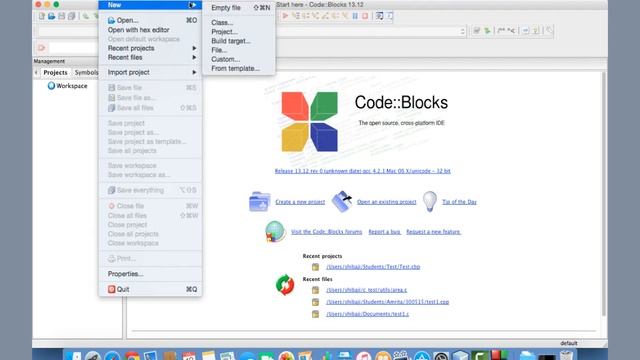Open the Debugging windows toolbar icon
640x360 pixels.
pyautogui.click(x=379, y=16)
